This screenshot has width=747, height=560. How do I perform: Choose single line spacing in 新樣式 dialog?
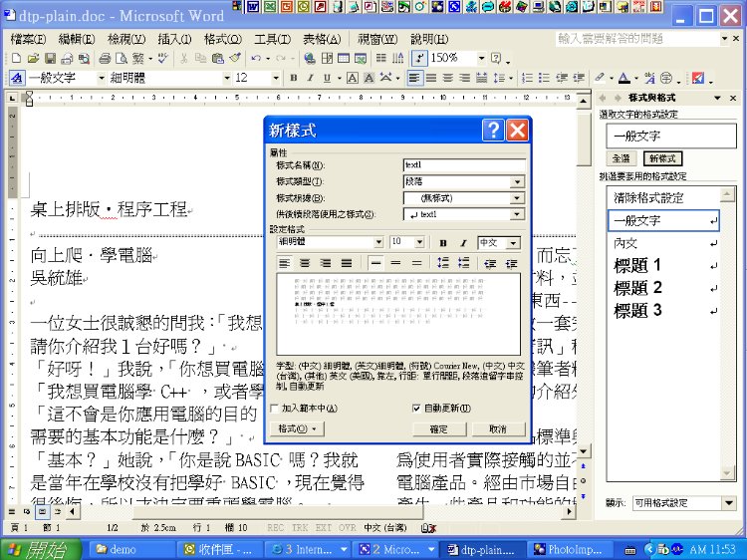click(375, 263)
